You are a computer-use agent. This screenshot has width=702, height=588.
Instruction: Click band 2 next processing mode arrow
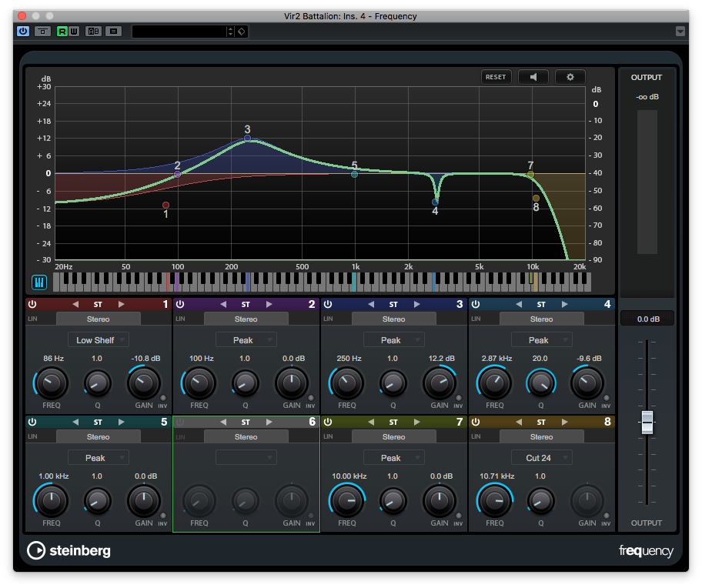tap(269, 304)
